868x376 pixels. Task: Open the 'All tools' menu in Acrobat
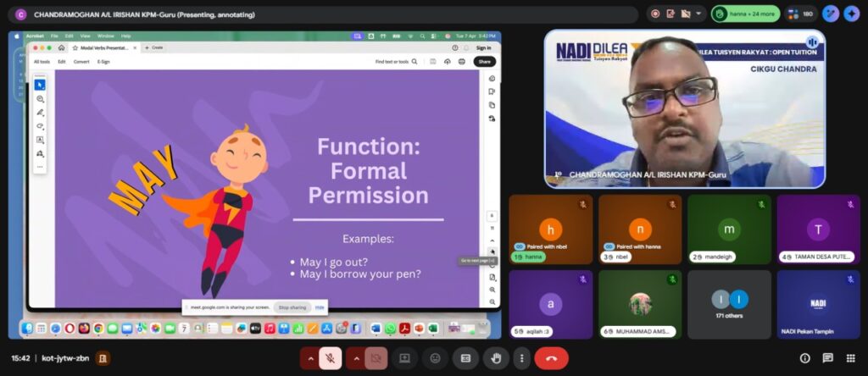[42, 62]
